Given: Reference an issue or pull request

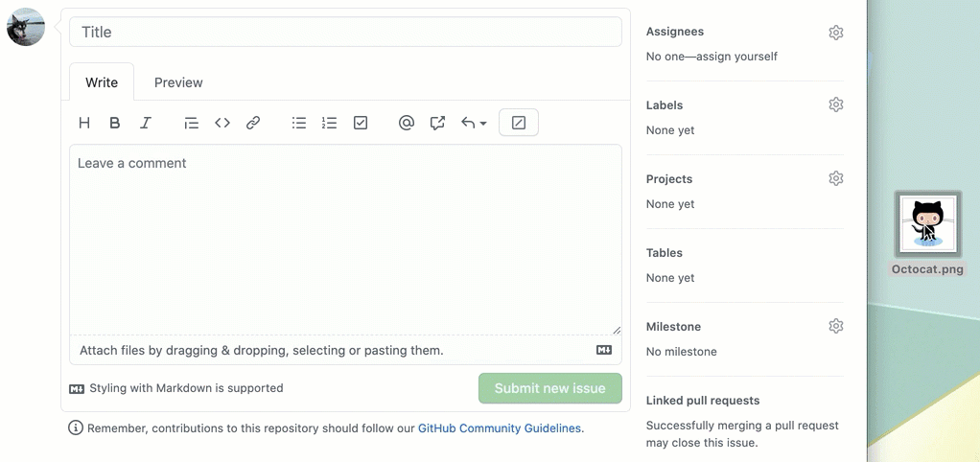Looking at the screenshot, I should coord(437,123).
